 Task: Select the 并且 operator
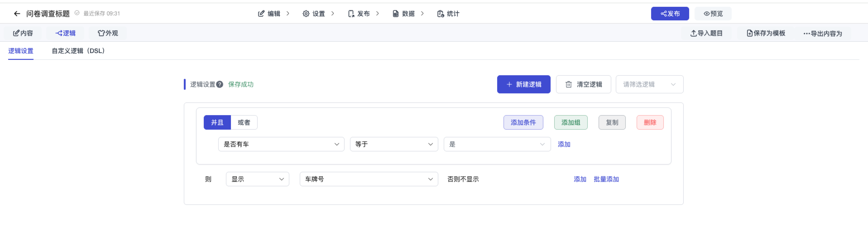pyautogui.click(x=217, y=122)
